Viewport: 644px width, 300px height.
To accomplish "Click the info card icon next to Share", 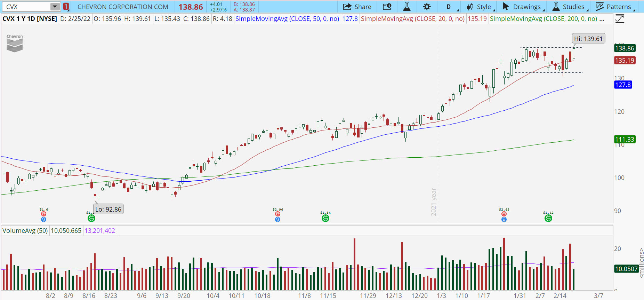I will (387, 7).
